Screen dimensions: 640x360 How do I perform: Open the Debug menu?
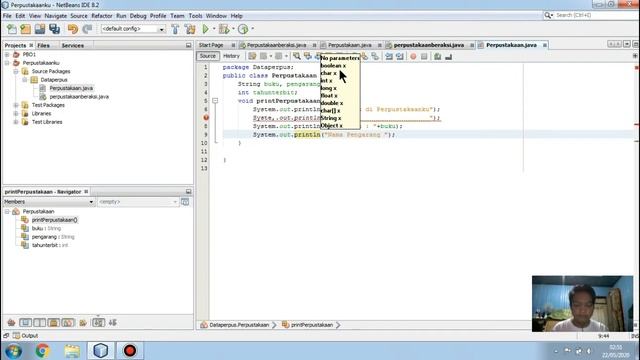tap(138, 16)
